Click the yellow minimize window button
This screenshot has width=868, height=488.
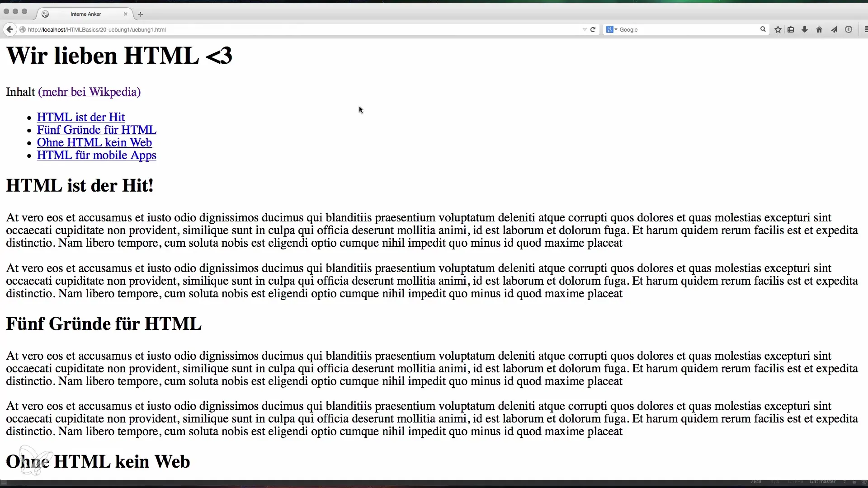pyautogui.click(x=15, y=11)
